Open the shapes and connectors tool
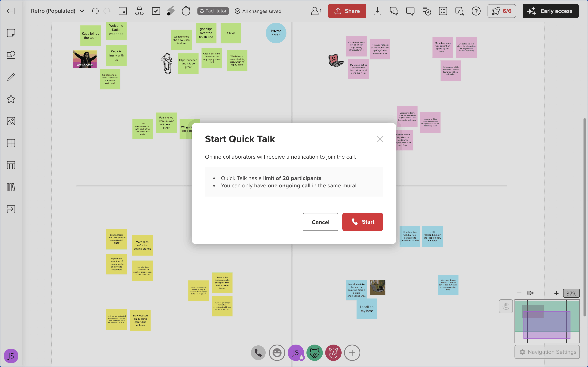This screenshot has width=588, height=367. (x=11, y=55)
